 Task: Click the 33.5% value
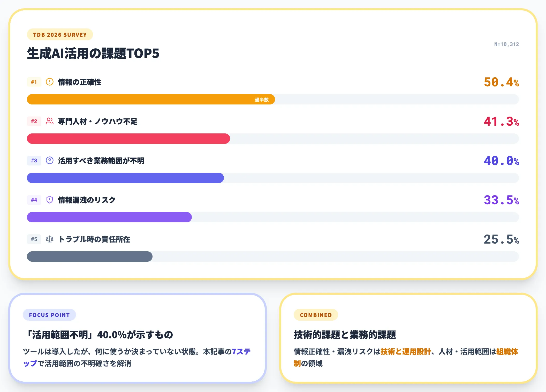501,200
